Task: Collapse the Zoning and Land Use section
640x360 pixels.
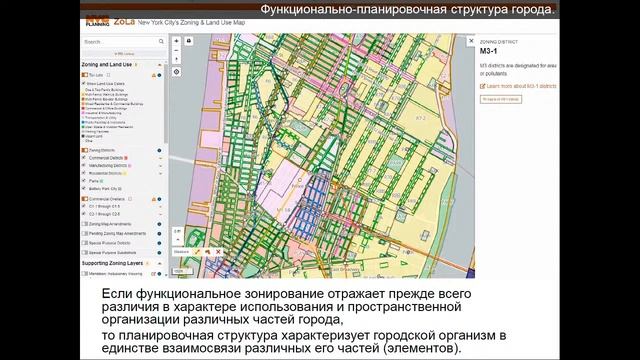Action: coord(159,65)
